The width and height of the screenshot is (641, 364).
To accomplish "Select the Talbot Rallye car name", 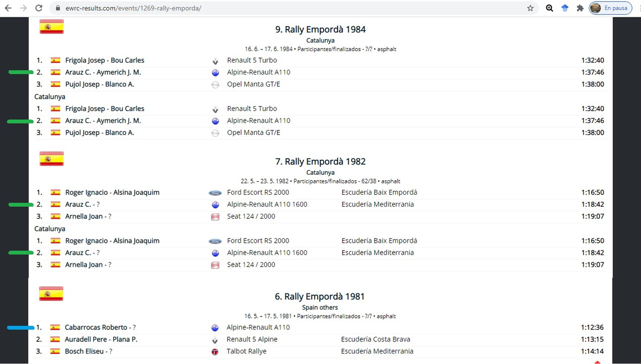I will (x=246, y=351).
